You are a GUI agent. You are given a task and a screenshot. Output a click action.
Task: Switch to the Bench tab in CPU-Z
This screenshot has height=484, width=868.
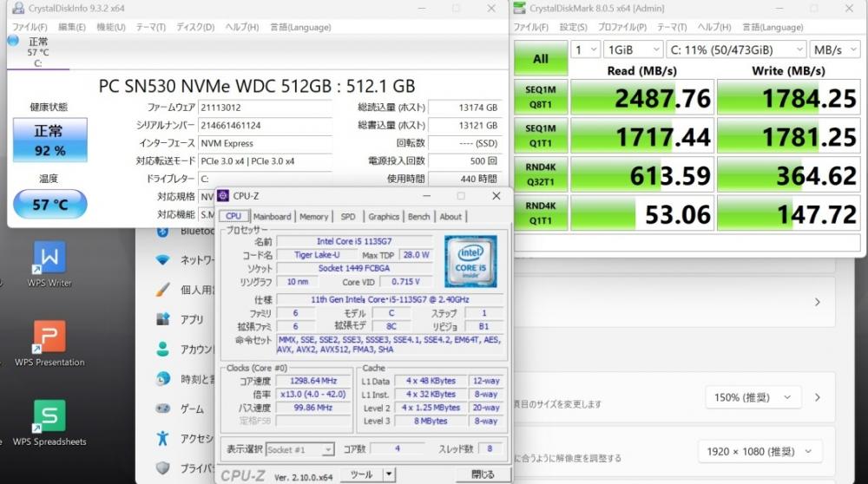click(x=419, y=216)
